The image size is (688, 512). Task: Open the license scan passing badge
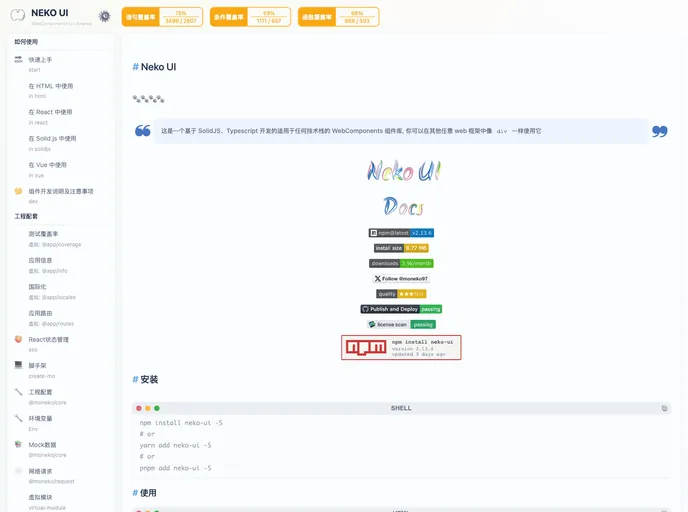(x=401, y=325)
